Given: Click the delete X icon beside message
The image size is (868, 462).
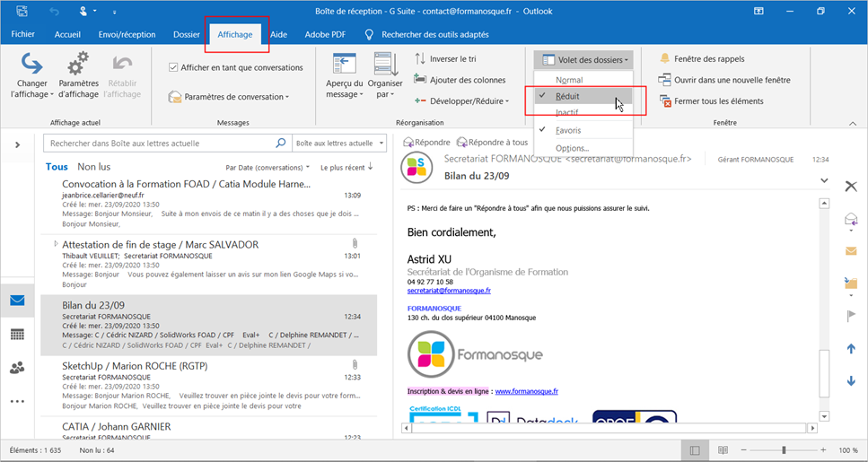Looking at the screenshot, I should 851,186.
